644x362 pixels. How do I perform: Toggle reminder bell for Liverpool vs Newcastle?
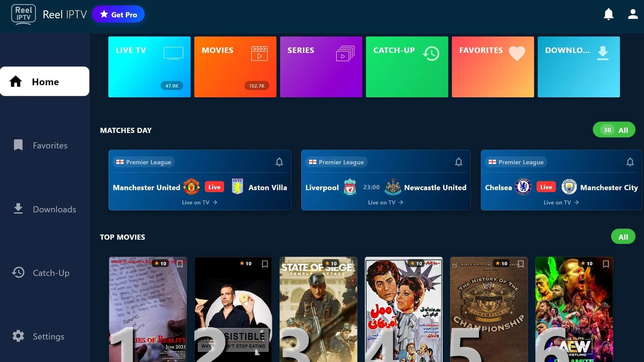tap(459, 162)
